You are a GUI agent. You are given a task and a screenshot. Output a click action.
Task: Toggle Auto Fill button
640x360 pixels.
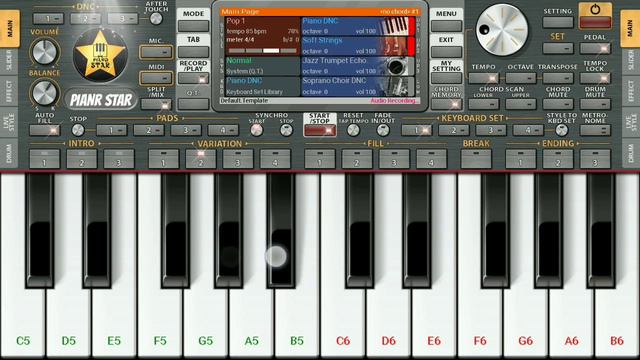click(44, 131)
